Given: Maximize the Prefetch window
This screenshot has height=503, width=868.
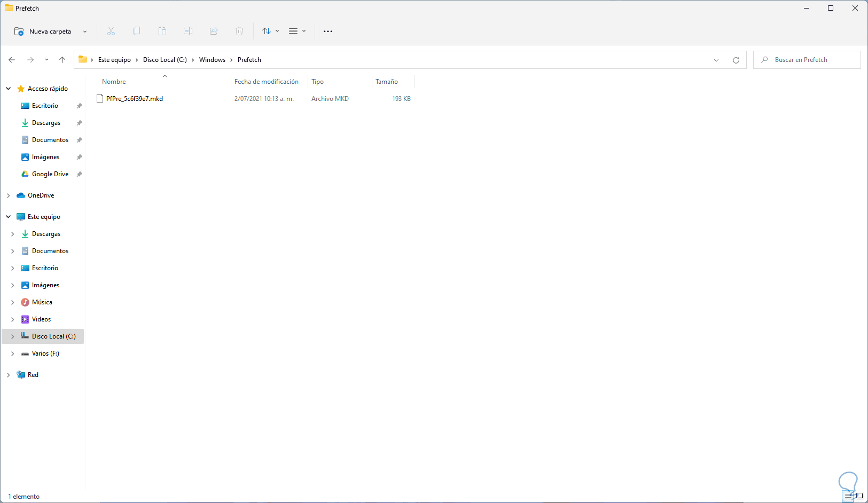Looking at the screenshot, I should click(x=831, y=8).
